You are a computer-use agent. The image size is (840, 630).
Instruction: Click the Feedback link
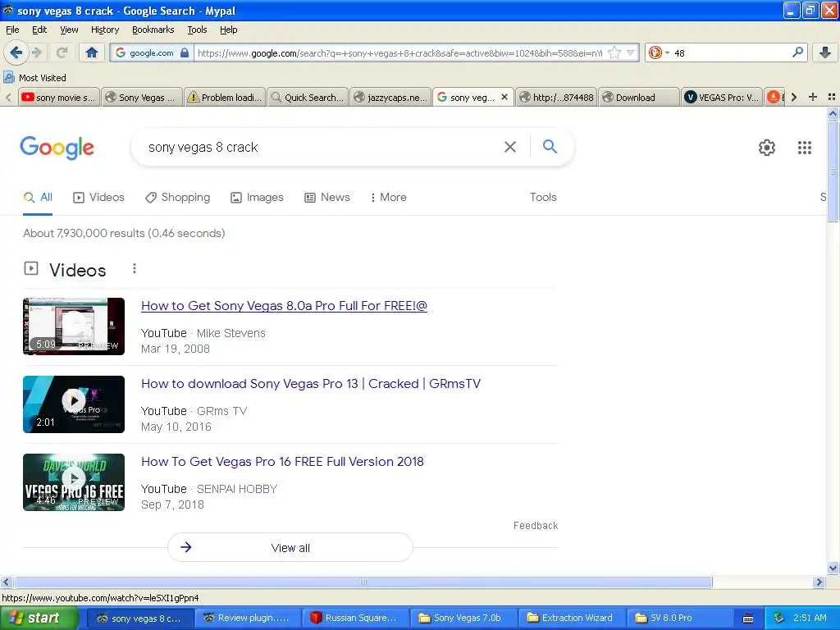pyautogui.click(x=536, y=526)
